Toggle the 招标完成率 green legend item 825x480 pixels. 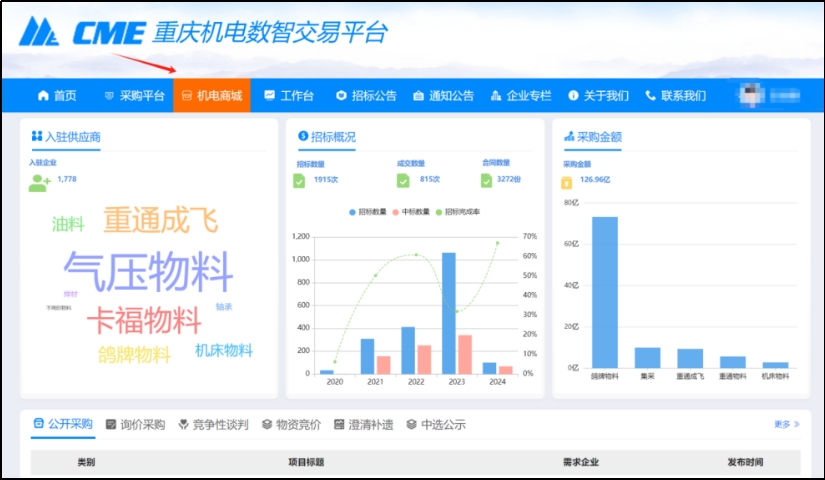pyautogui.click(x=458, y=212)
